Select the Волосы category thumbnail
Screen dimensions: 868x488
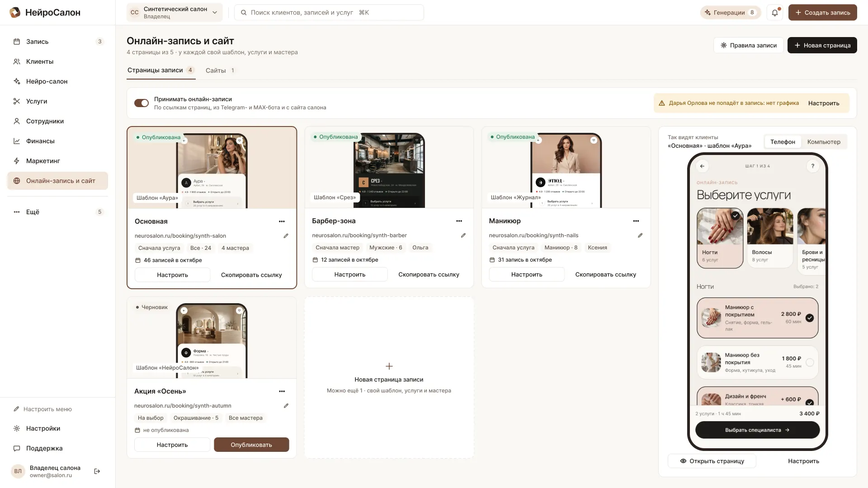point(770,238)
